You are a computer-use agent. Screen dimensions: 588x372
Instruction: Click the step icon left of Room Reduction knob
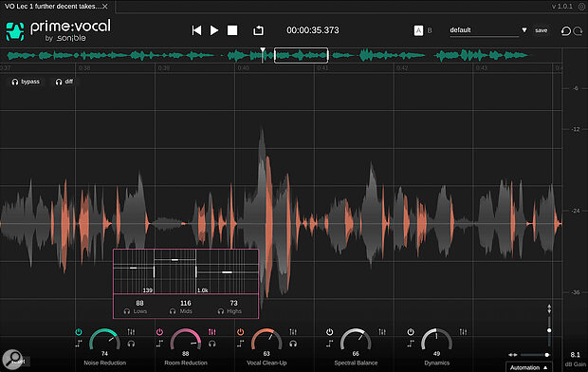[159, 344]
